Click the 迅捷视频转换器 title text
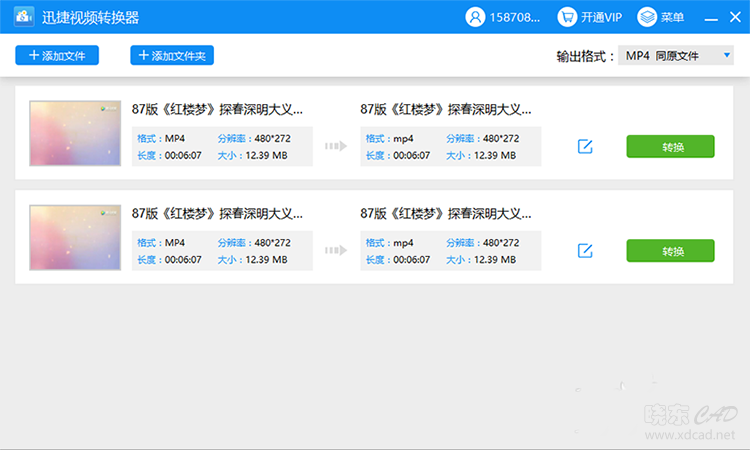The height and width of the screenshot is (450, 750). point(90,18)
